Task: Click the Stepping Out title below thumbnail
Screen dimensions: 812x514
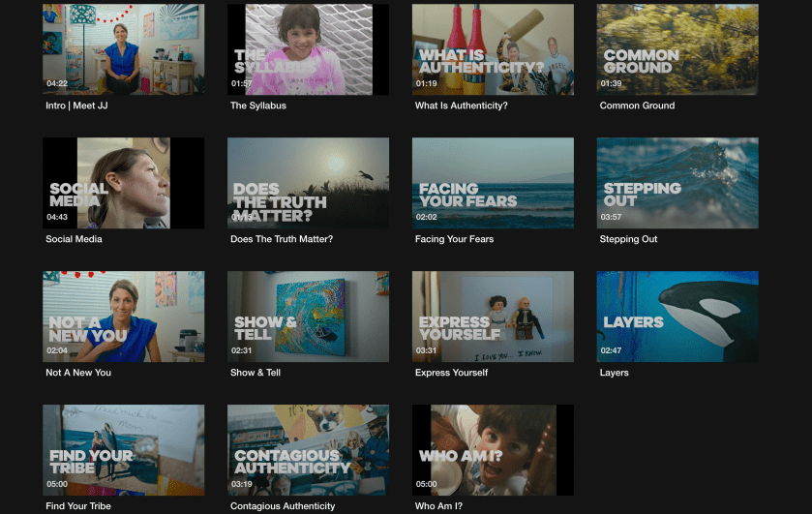Action: pyautogui.click(x=628, y=239)
